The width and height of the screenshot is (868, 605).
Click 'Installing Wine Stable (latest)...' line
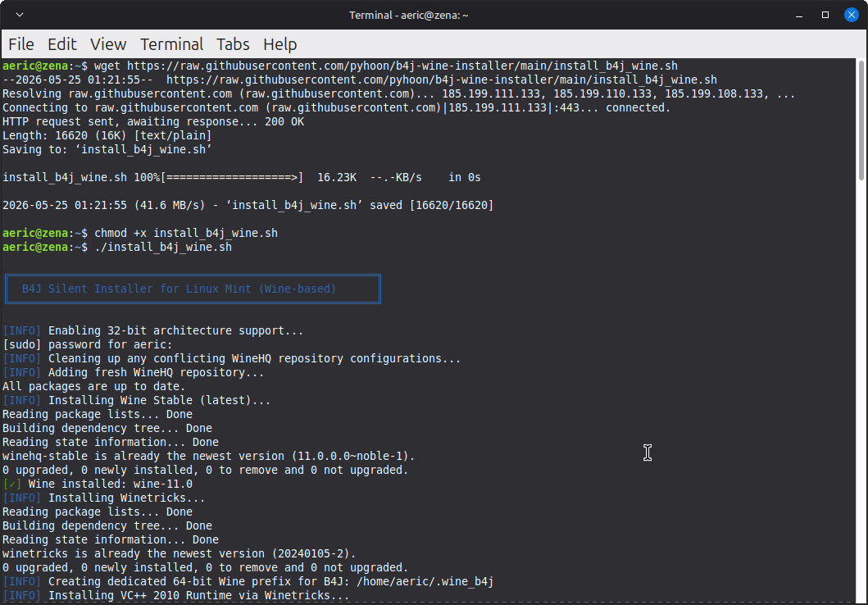pos(137,400)
